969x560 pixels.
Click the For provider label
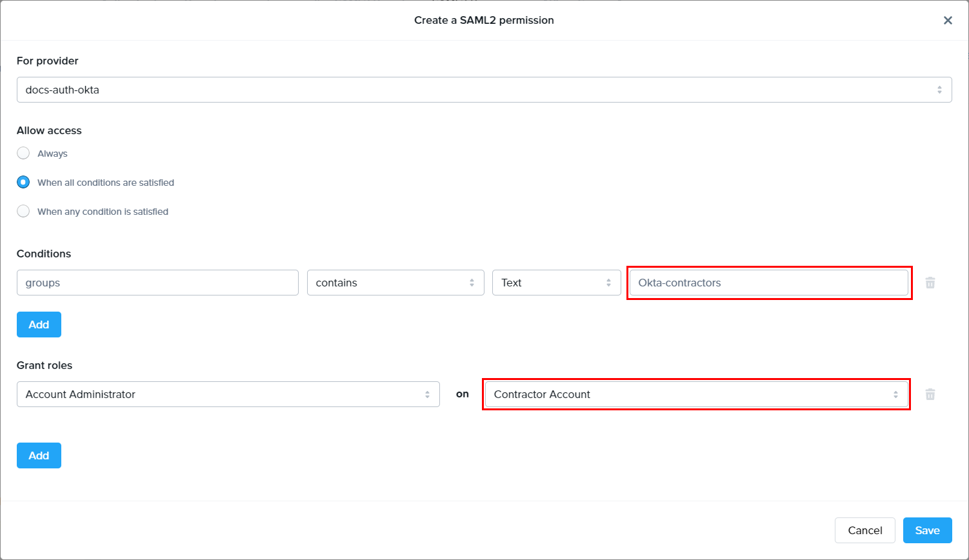pyautogui.click(x=48, y=61)
